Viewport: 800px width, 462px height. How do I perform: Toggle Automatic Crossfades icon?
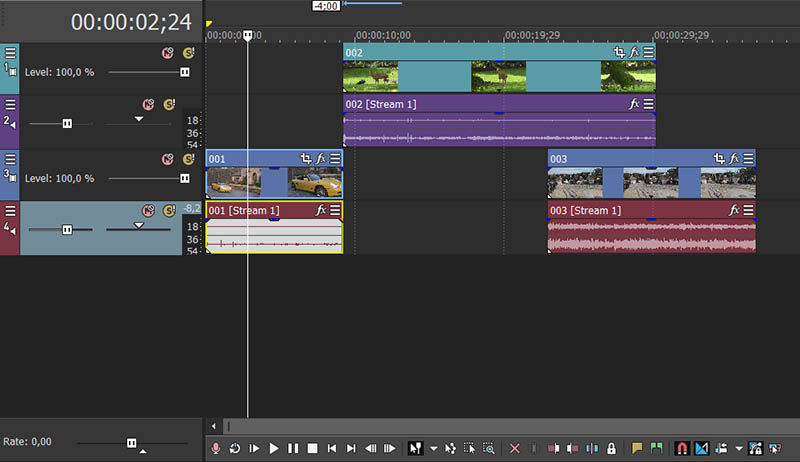tap(702, 448)
